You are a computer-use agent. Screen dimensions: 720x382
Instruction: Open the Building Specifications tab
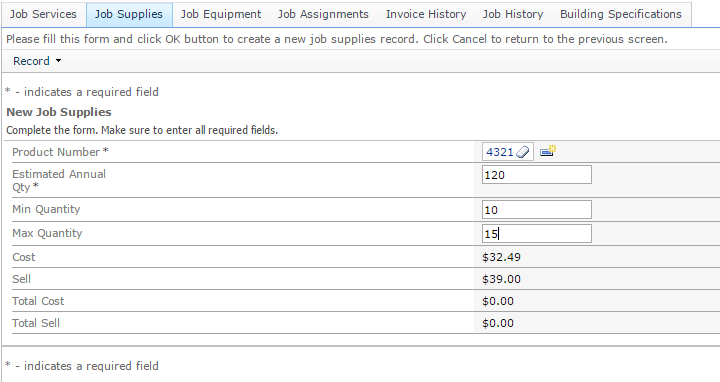coord(621,14)
